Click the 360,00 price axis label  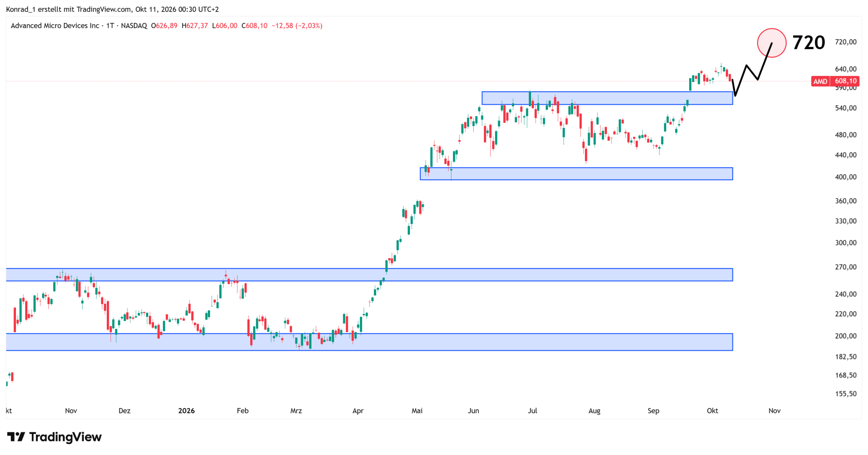click(846, 201)
